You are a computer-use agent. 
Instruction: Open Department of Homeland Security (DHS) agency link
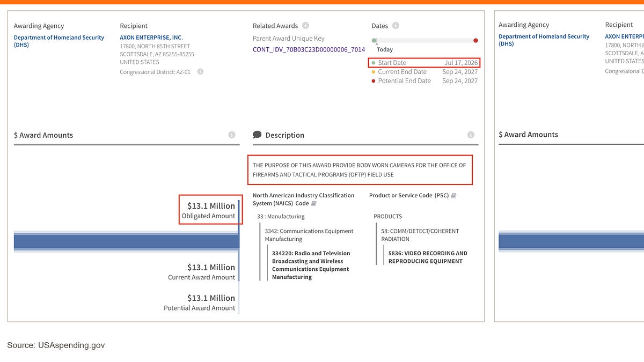59,41
